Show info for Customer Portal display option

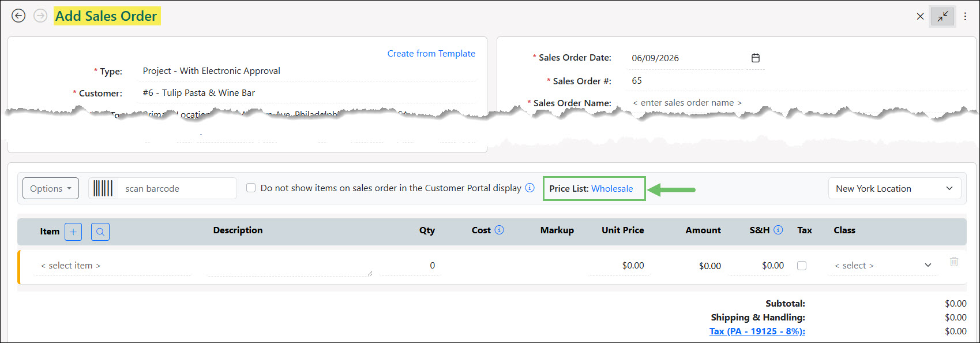click(530, 188)
